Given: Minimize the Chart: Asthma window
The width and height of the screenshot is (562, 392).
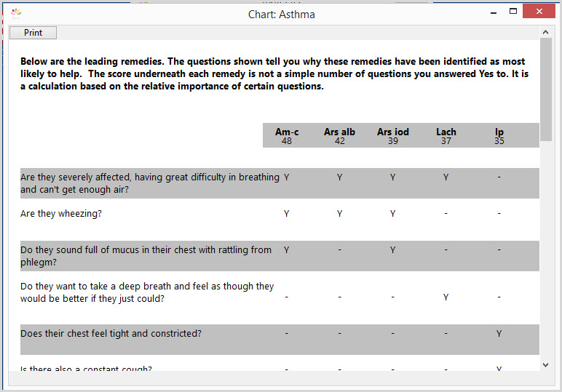Looking at the screenshot, I should click(494, 12).
